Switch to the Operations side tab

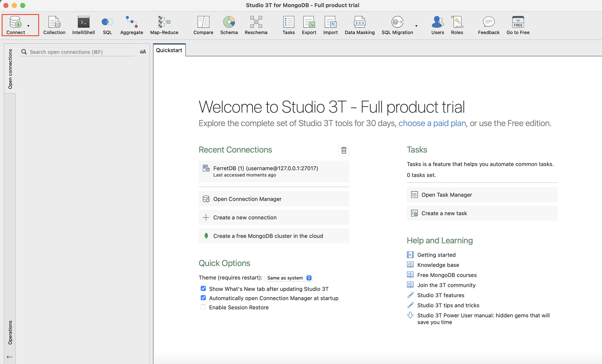[10, 332]
